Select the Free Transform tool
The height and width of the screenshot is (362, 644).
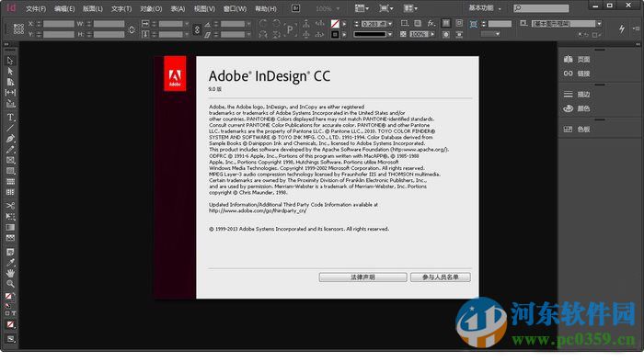pos(10,217)
